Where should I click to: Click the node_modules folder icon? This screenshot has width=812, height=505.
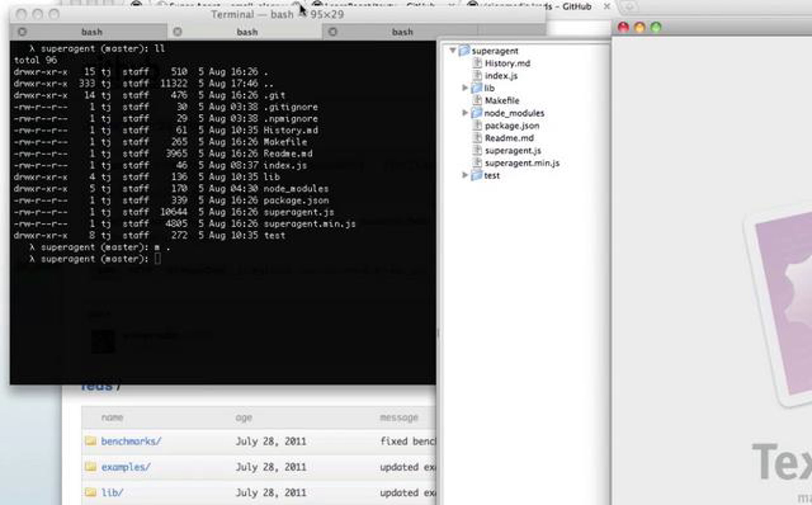tap(476, 113)
